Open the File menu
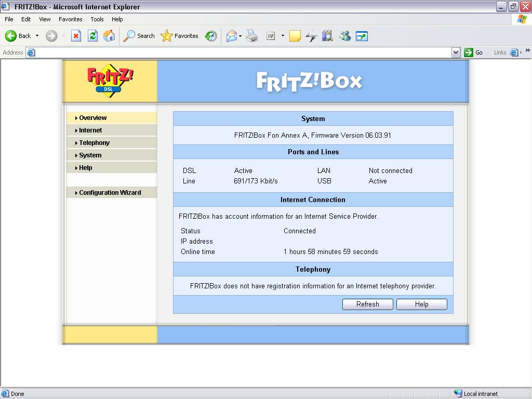Image resolution: width=532 pixels, height=399 pixels. point(9,19)
